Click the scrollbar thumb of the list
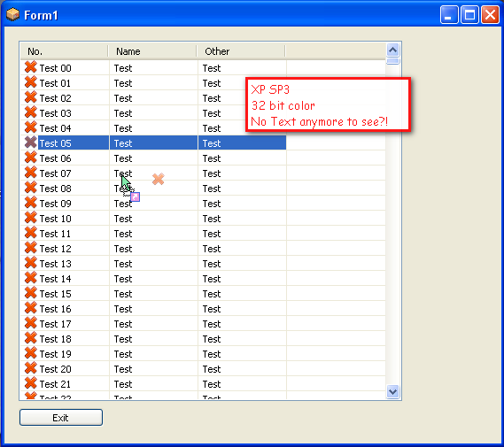 click(392, 61)
